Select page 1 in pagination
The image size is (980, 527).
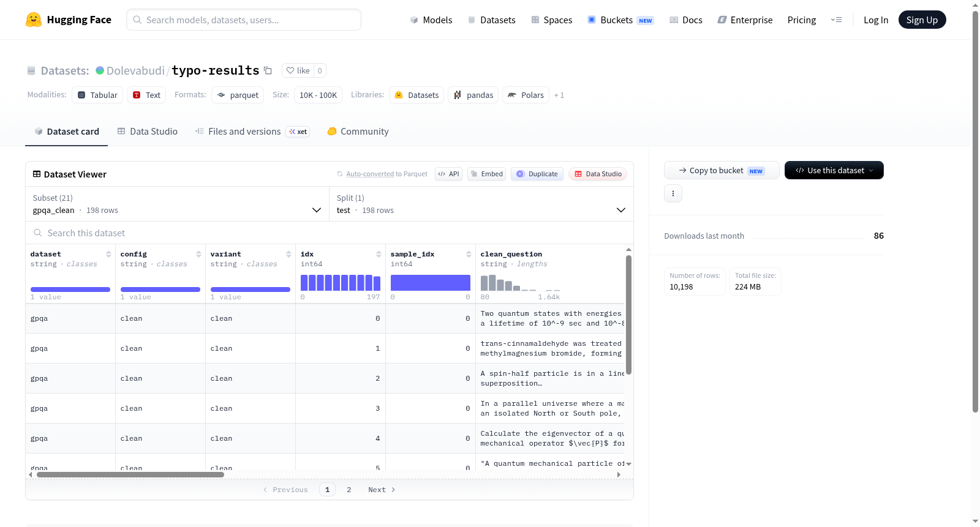click(328, 490)
